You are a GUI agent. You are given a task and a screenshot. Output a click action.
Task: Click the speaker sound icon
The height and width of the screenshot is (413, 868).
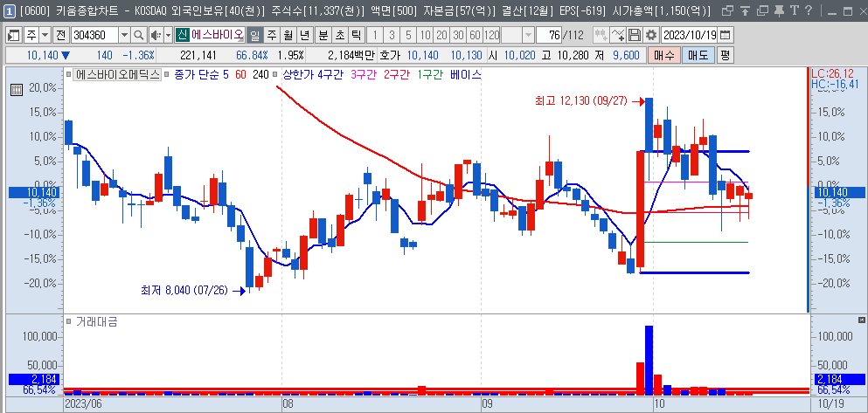[x=156, y=36]
